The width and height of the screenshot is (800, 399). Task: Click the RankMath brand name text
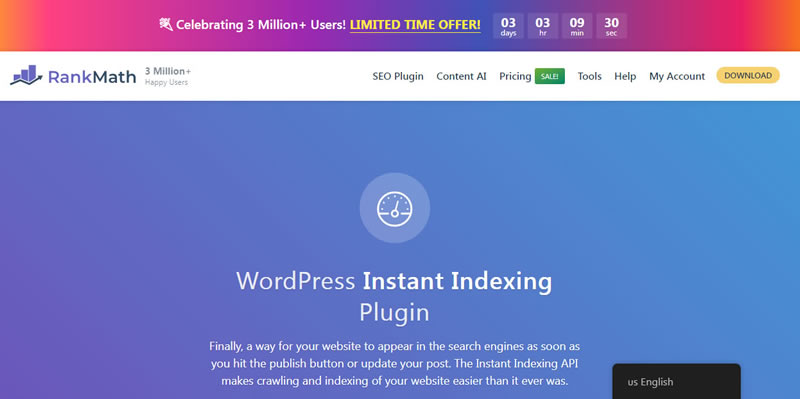click(x=92, y=77)
